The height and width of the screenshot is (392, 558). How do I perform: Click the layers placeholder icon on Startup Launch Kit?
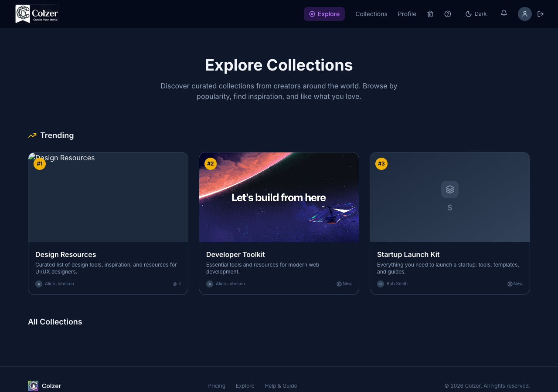click(x=449, y=189)
